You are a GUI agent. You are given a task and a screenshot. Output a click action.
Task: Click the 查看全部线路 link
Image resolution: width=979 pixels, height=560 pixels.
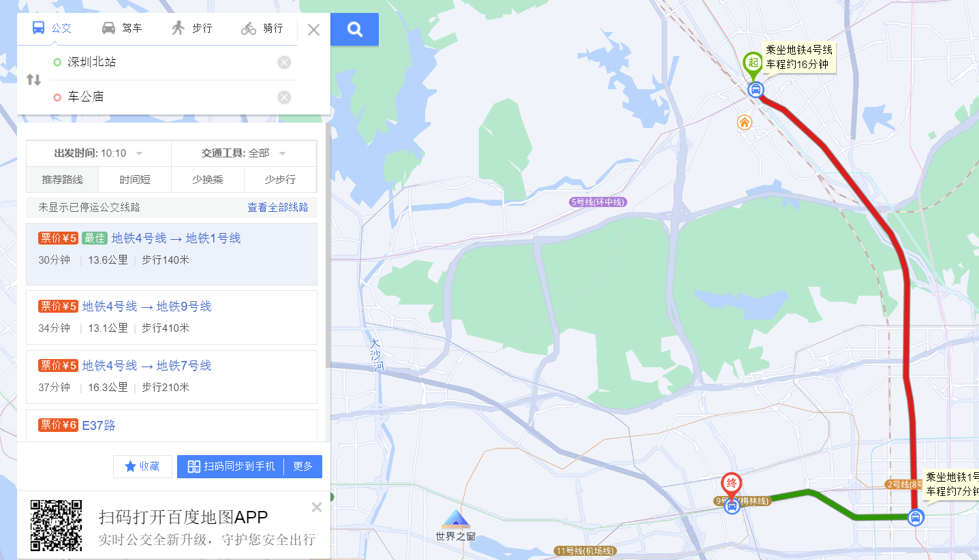(278, 208)
